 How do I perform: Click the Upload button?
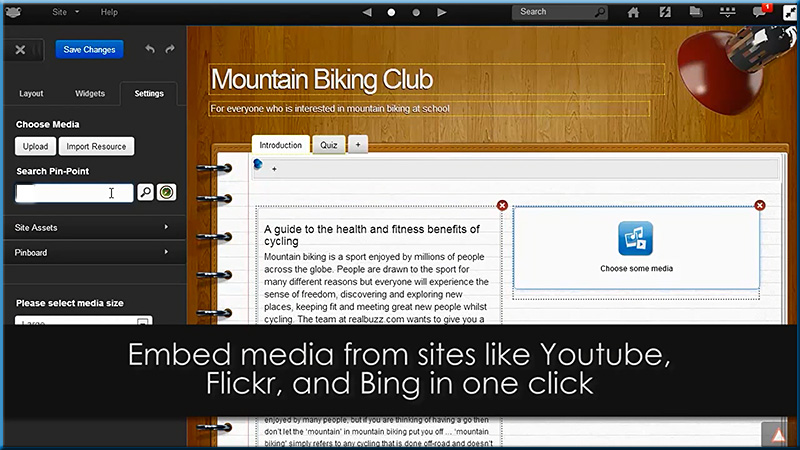[x=35, y=146]
